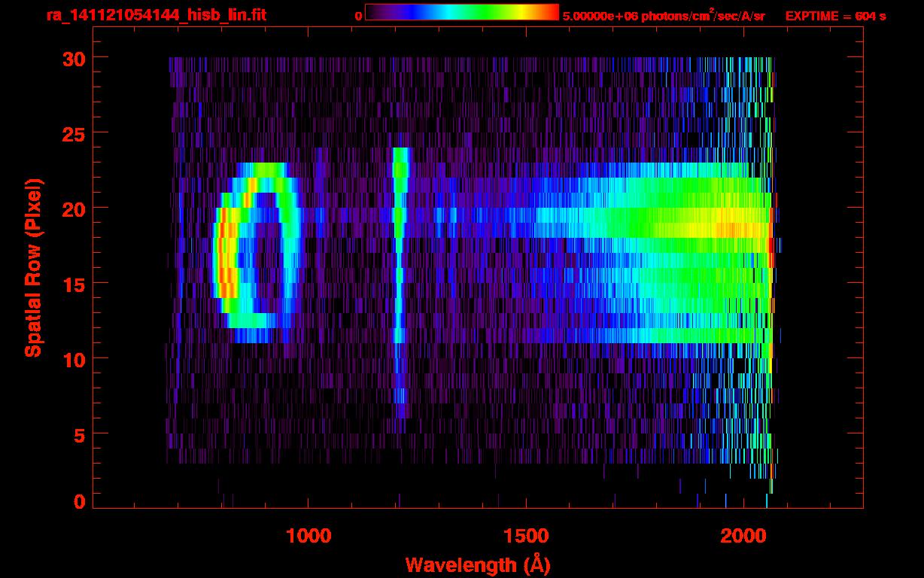
Task: Click the 2000 wavelength tick label
Action: pos(743,536)
